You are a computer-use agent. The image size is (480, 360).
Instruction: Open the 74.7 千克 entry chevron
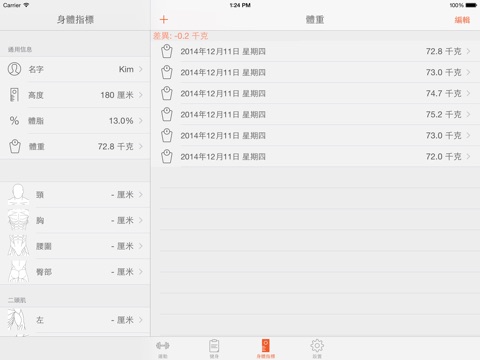[x=468, y=93]
